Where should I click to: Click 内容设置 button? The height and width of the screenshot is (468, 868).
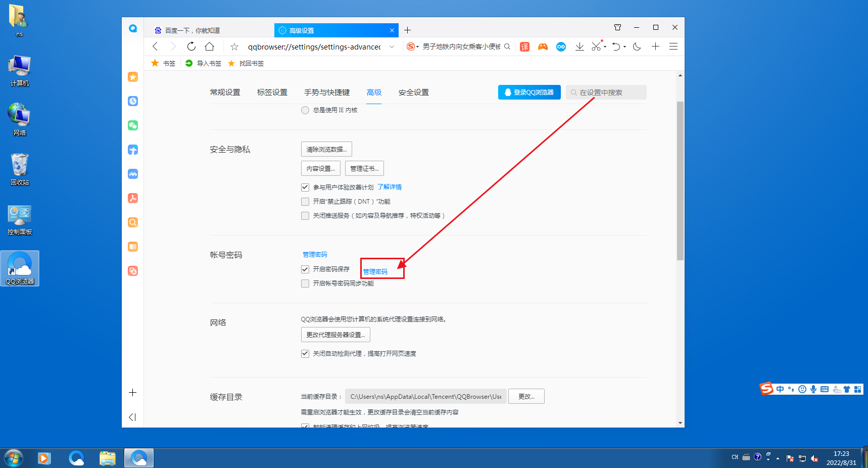[x=321, y=168]
